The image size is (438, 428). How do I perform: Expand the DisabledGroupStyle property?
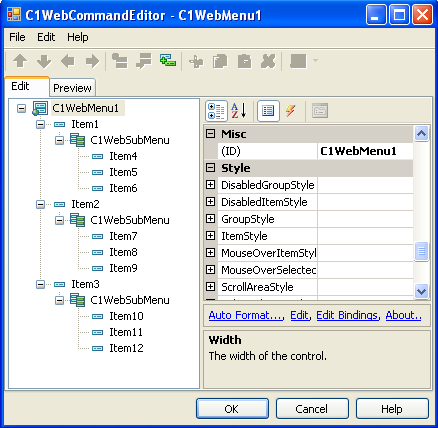(x=210, y=185)
